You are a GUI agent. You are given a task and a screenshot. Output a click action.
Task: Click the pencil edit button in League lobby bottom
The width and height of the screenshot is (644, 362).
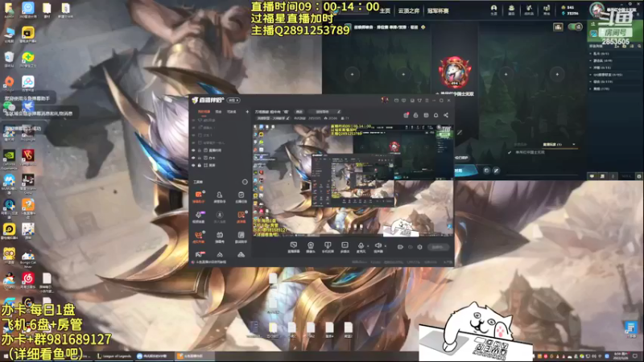(496, 171)
